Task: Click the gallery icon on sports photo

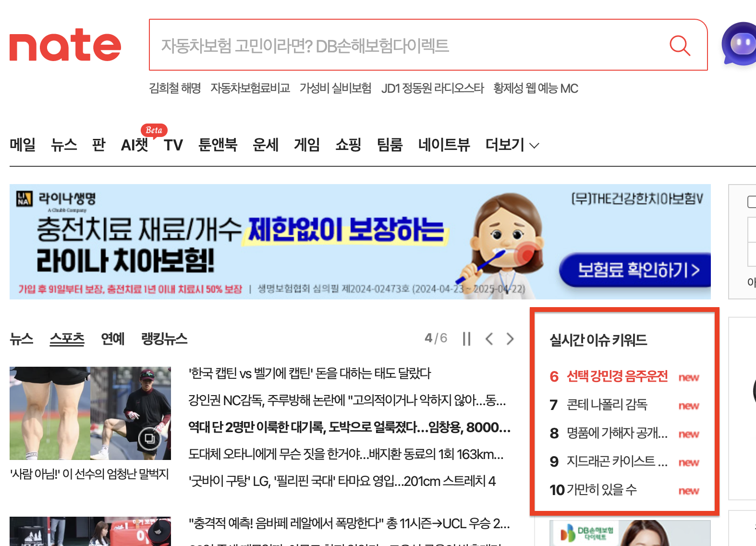Action: click(x=149, y=438)
